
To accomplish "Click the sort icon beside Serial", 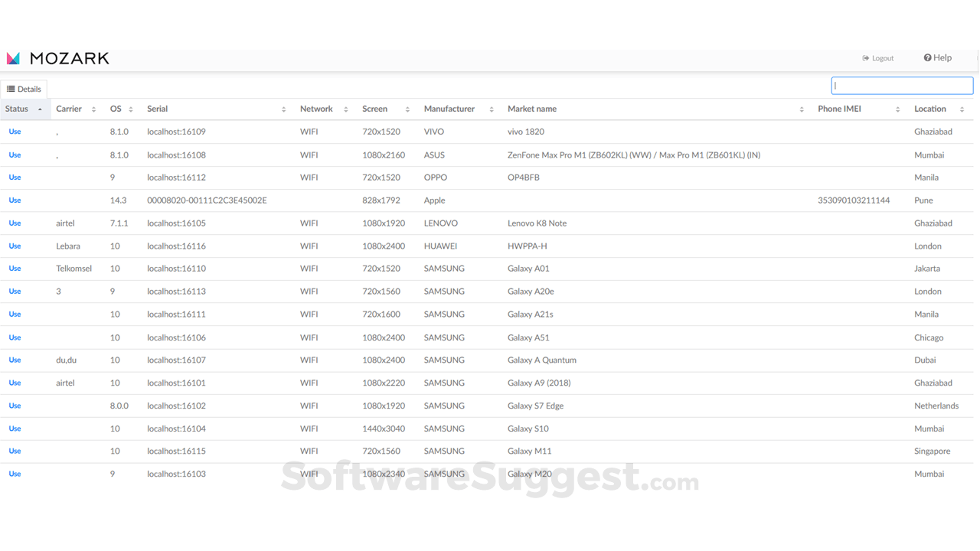I will coord(283,109).
